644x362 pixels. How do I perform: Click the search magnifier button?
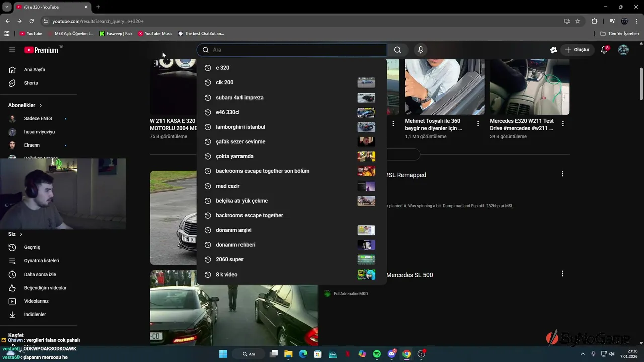[398, 50]
